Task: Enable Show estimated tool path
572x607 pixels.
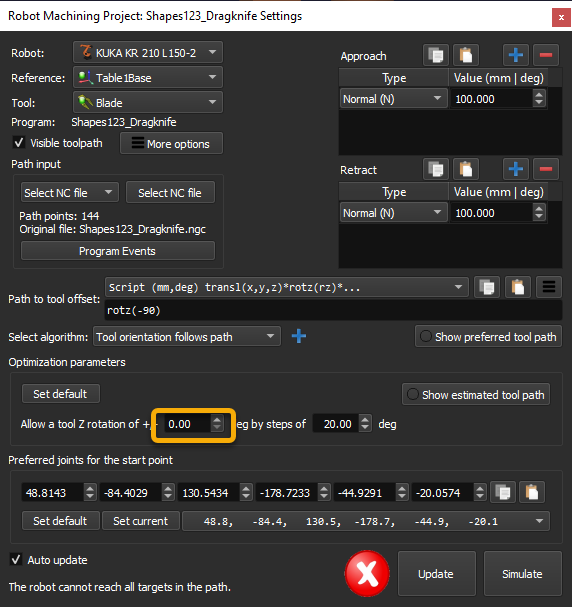Action: [476, 395]
